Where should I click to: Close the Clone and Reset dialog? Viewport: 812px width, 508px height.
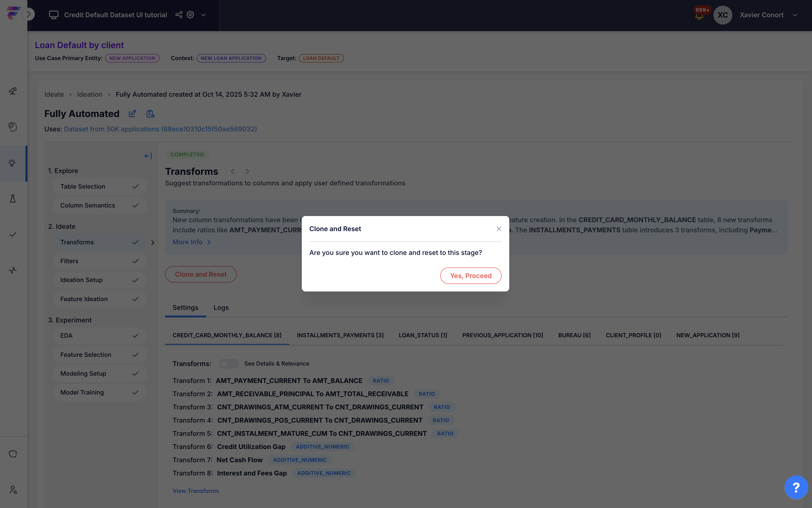[x=499, y=229]
